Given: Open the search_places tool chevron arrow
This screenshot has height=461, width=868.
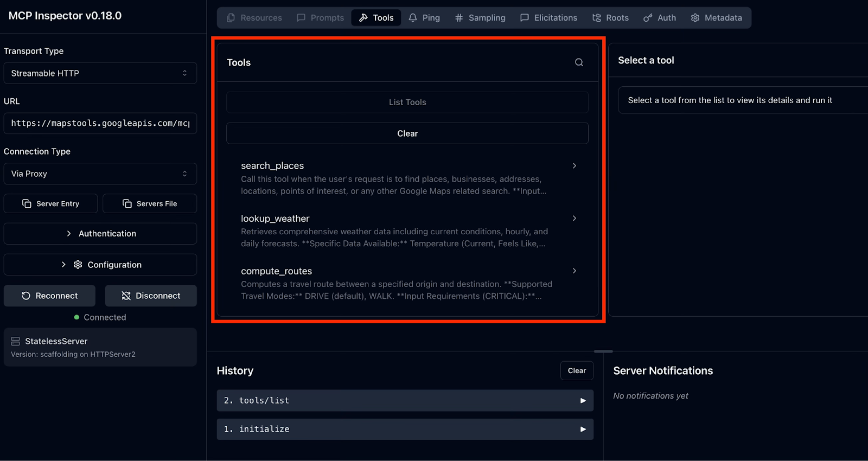Looking at the screenshot, I should point(574,166).
